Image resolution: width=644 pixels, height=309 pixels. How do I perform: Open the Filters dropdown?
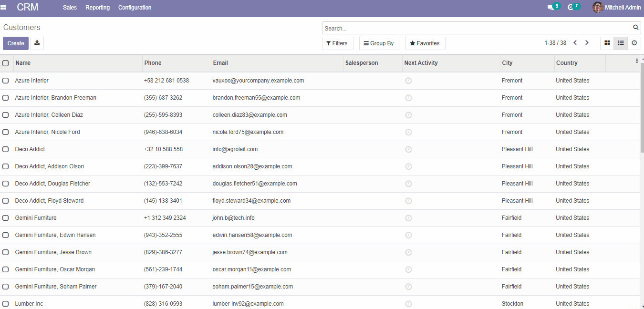337,43
